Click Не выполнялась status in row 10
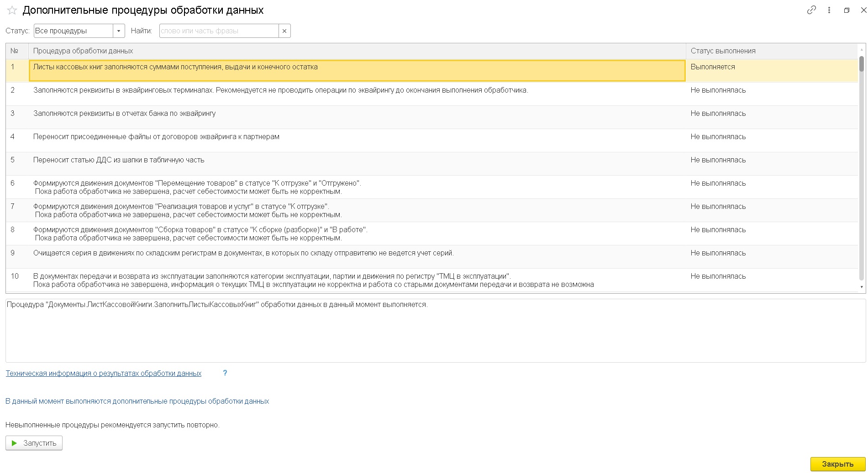Image resolution: width=868 pixels, height=473 pixels. click(772, 280)
